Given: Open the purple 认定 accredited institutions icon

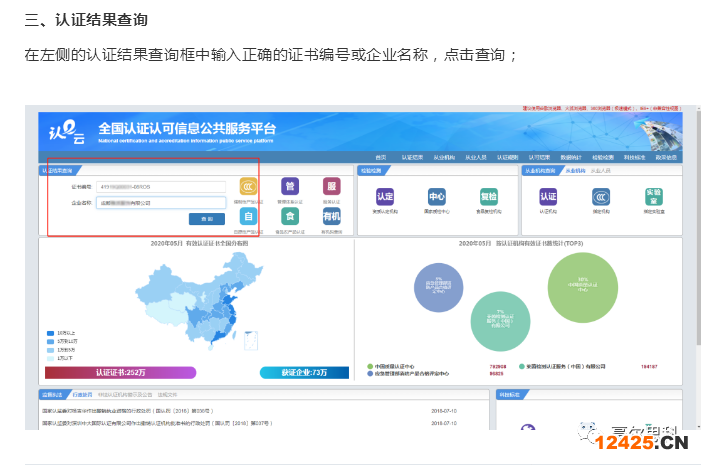Looking at the screenshot, I should 385,197.
